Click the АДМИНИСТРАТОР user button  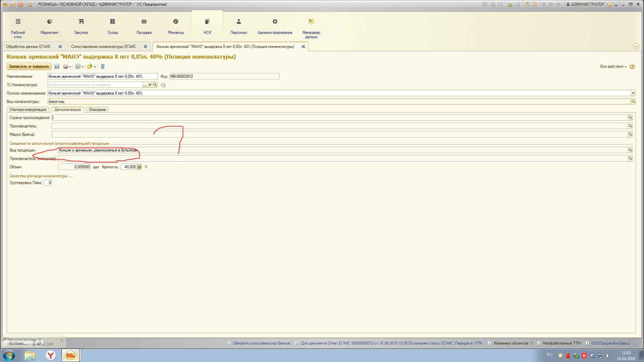(585, 4)
